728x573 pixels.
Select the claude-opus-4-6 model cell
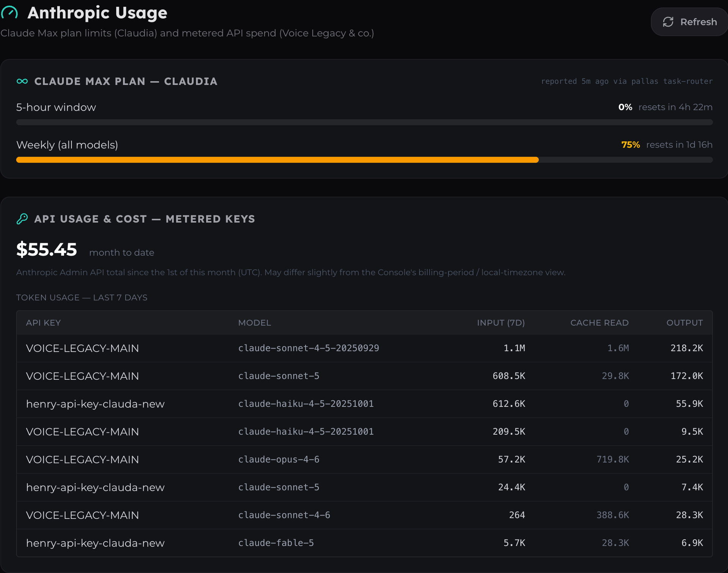tap(279, 460)
